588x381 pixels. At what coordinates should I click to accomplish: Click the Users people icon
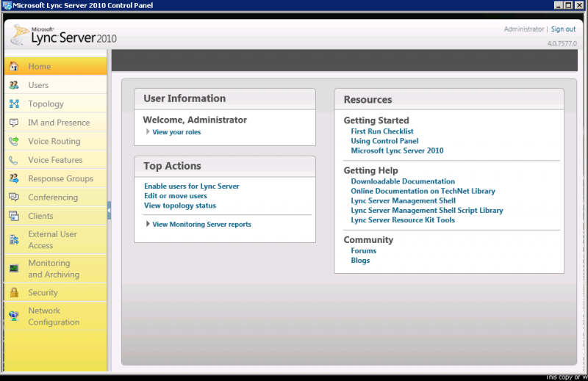[x=14, y=85]
